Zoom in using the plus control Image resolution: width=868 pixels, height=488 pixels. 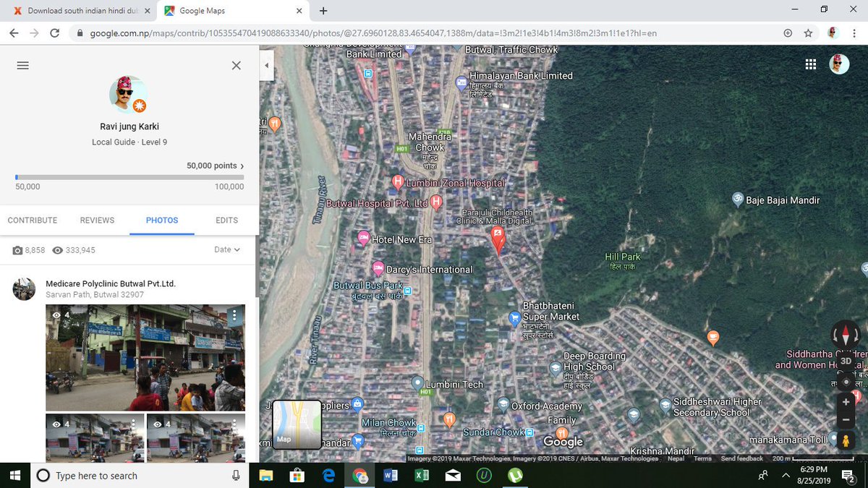[846, 401]
